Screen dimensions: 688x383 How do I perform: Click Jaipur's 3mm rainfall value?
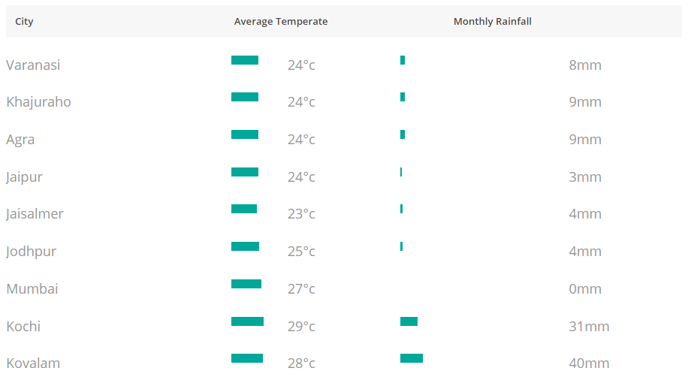(585, 177)
